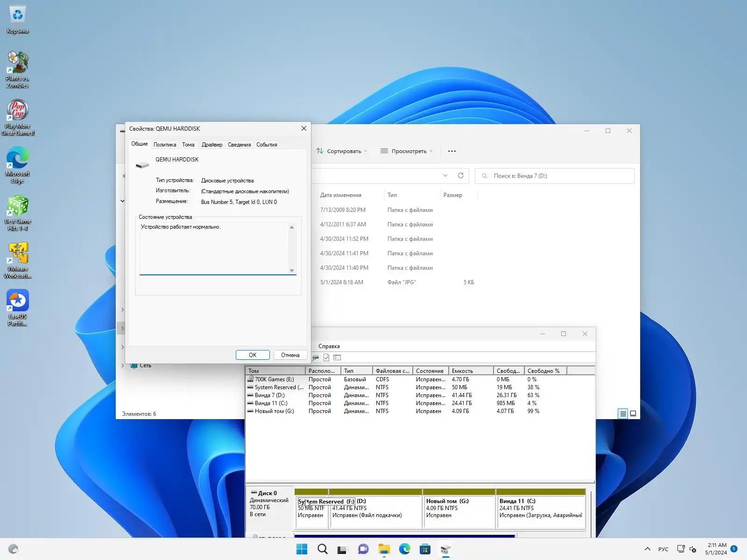Expand the Сеть tree node

(x=123, y=365)
